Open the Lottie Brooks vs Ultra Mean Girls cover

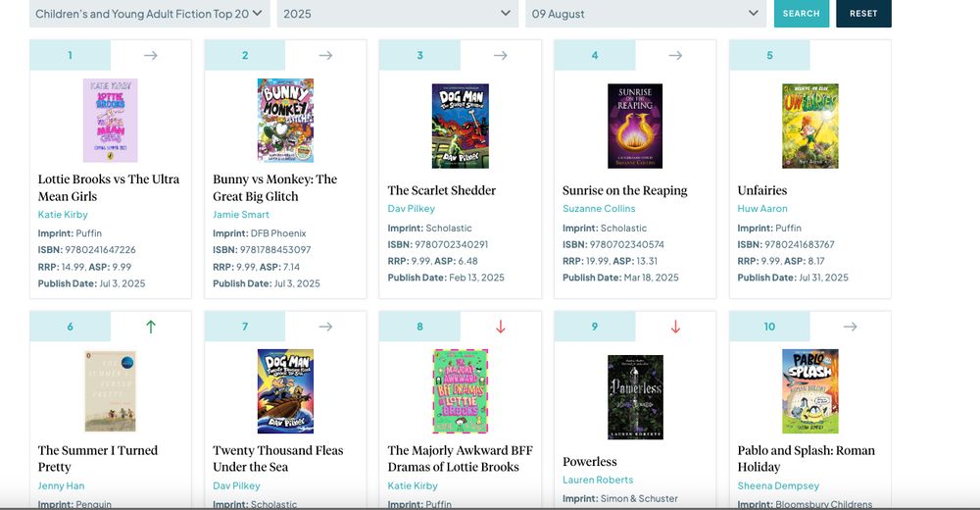tap(110, 121)
